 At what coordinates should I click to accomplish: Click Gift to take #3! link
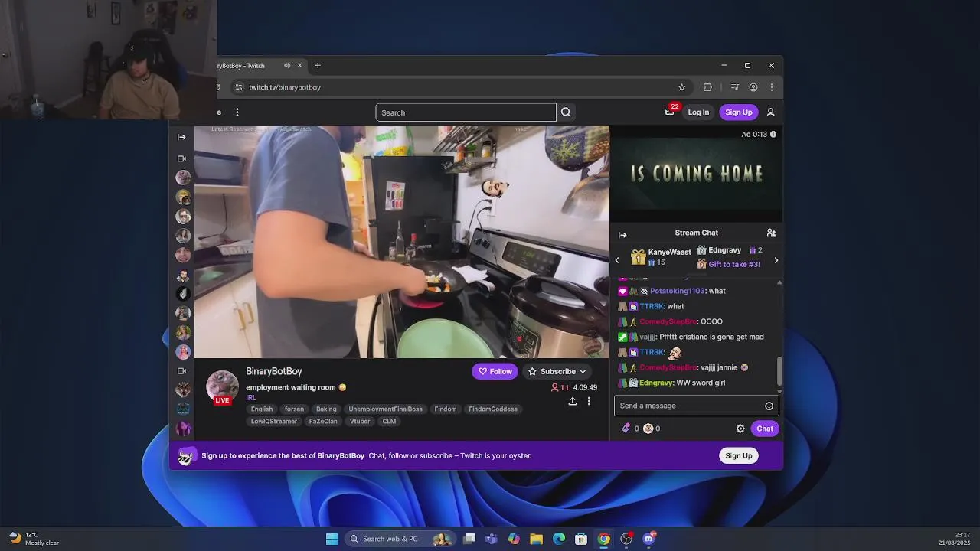[734, 264]
